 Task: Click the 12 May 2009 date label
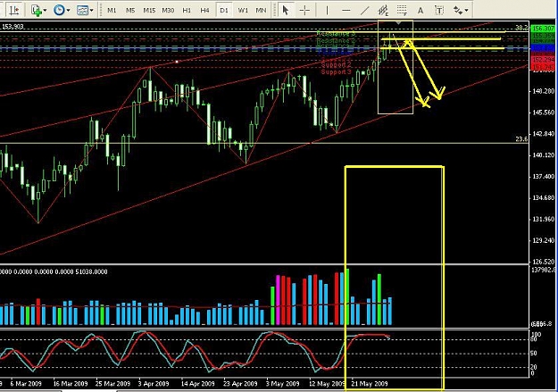coord(325,384)
